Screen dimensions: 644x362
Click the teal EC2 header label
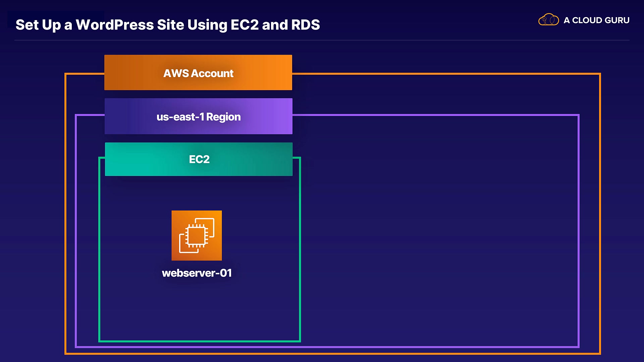[199, 159]
